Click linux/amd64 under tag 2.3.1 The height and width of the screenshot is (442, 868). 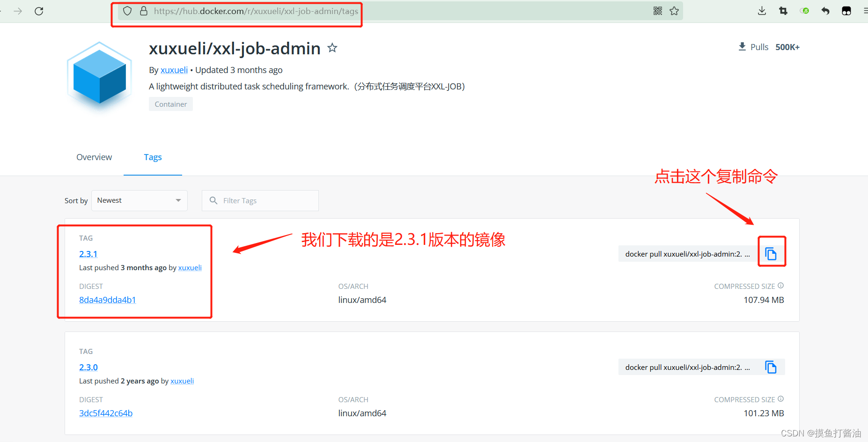362,300
